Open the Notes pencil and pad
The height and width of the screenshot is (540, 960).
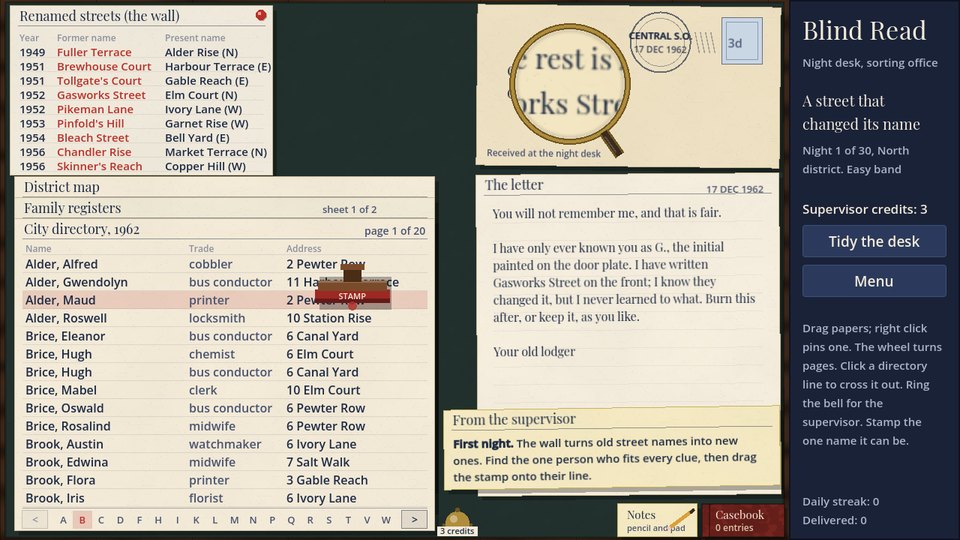tap(657, 520)
